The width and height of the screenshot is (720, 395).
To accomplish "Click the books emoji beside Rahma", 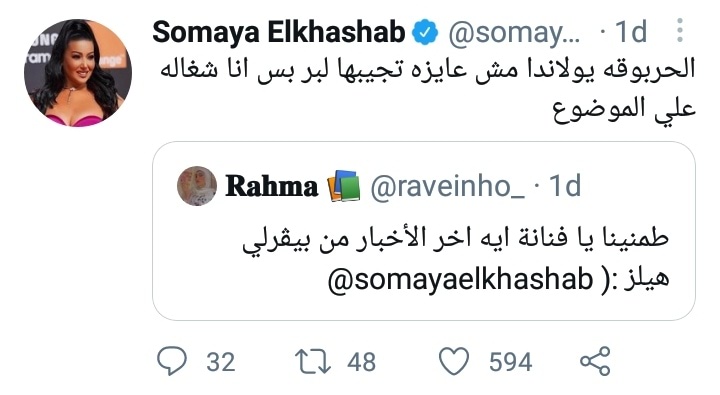I will click(343, 186).
